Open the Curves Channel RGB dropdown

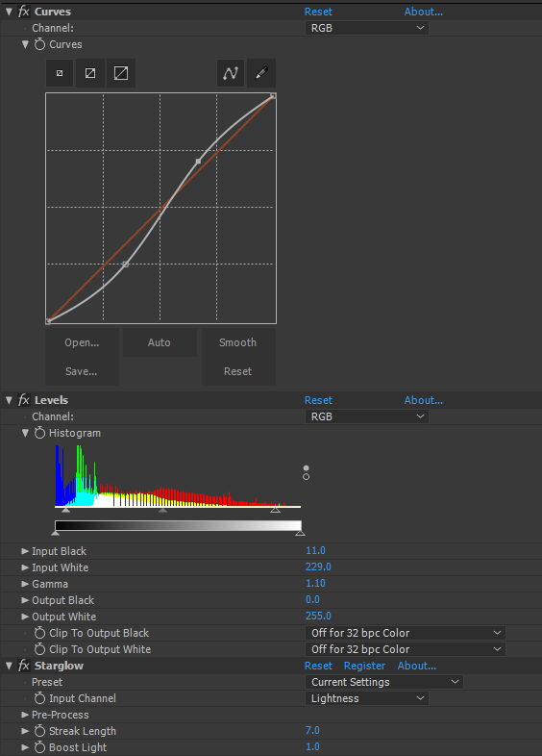pos(367,28)
